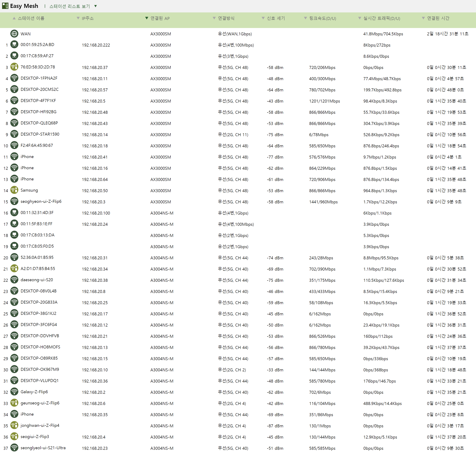Click the WAN globe icon

pyautogui.click(x=14, y=33)
